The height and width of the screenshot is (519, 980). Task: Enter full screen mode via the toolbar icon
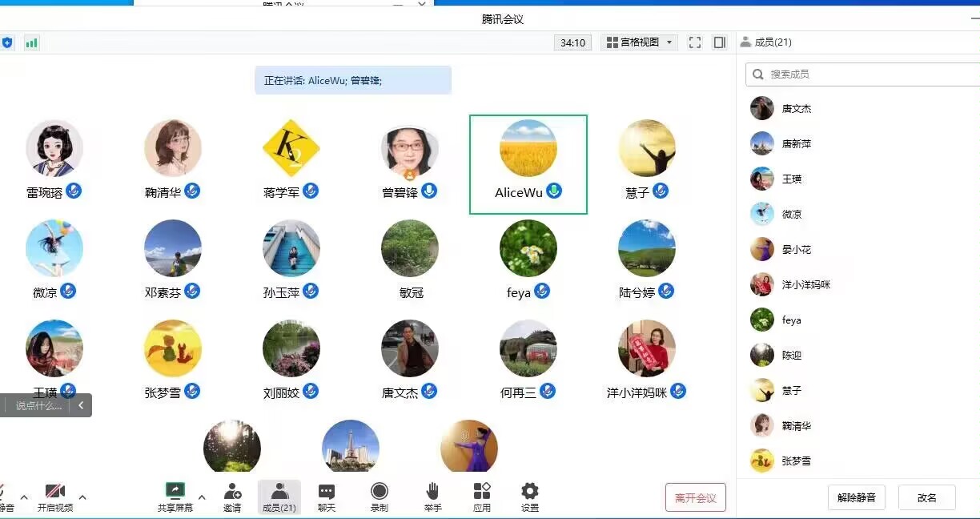coord(695,42)
